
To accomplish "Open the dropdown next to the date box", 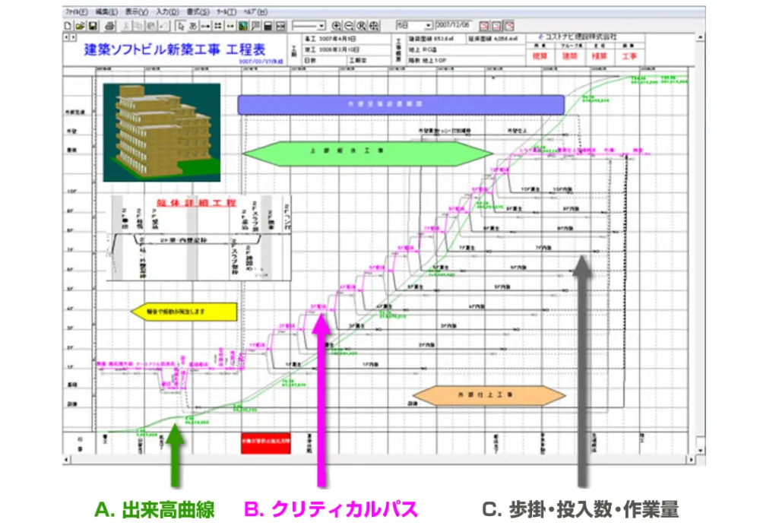I will click(x=428, y=25).
